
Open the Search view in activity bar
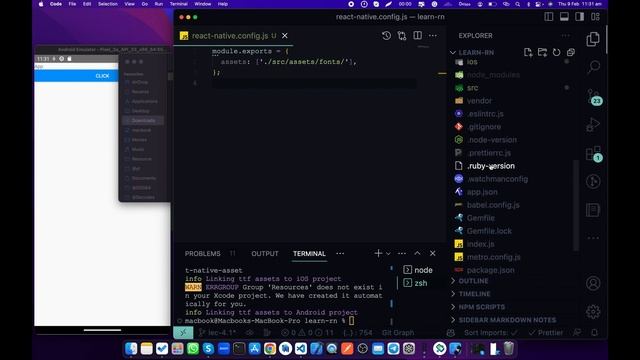pyautogui.click(x=593, y=67)
